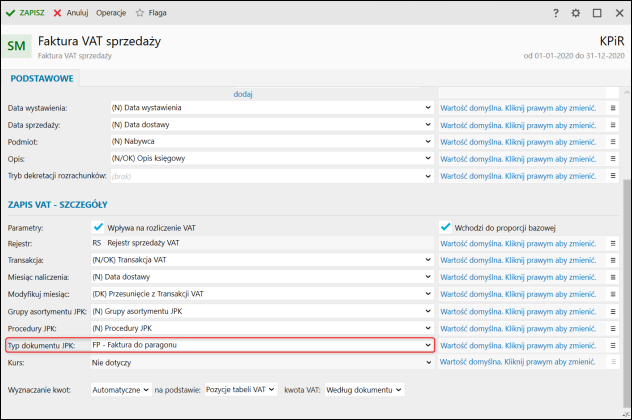Expand the Typ dokumentu JPK dropdown
632x420 pixels.
[428, 345]
